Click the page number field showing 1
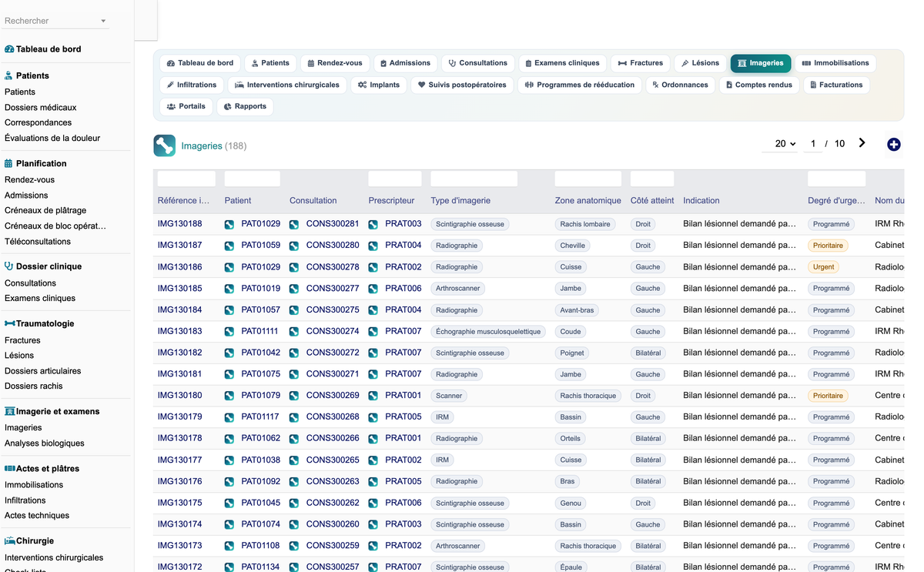Viewport: 924px width, 572px height. [x=813, y=144]
